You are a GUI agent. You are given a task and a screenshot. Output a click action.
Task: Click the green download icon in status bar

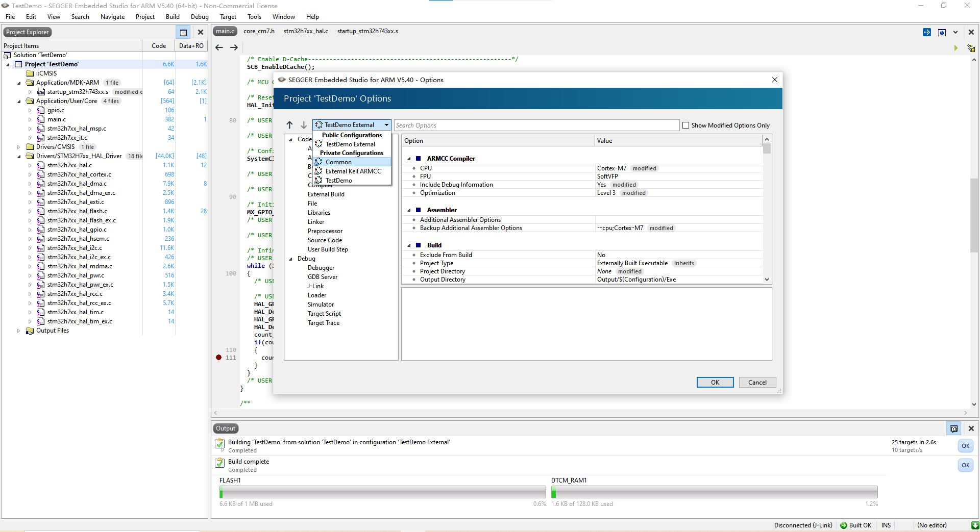(x=975, y=525)
